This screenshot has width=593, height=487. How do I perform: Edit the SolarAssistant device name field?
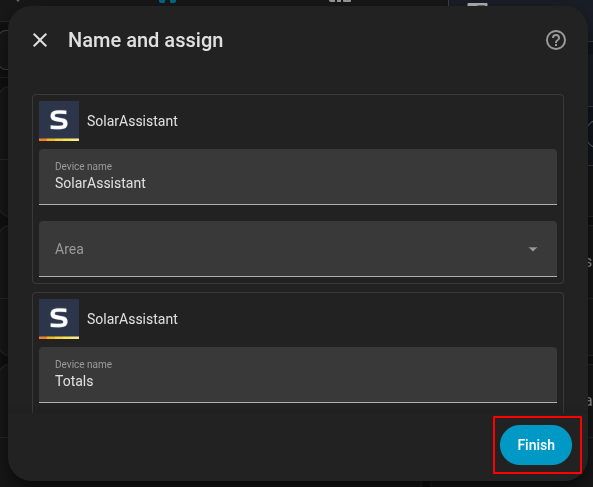point(298,177)
